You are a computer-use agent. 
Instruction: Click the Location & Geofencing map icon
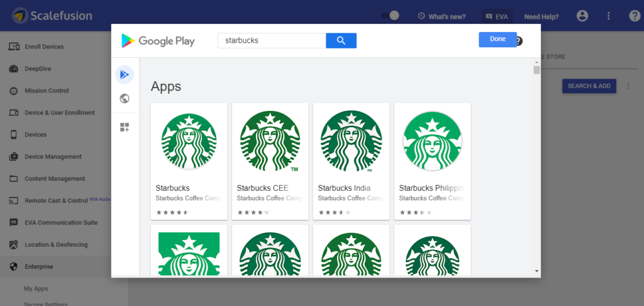[14, 245]
